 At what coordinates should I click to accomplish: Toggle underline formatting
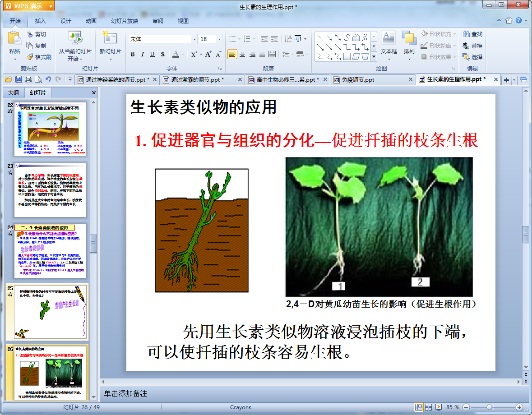[153, 54]
